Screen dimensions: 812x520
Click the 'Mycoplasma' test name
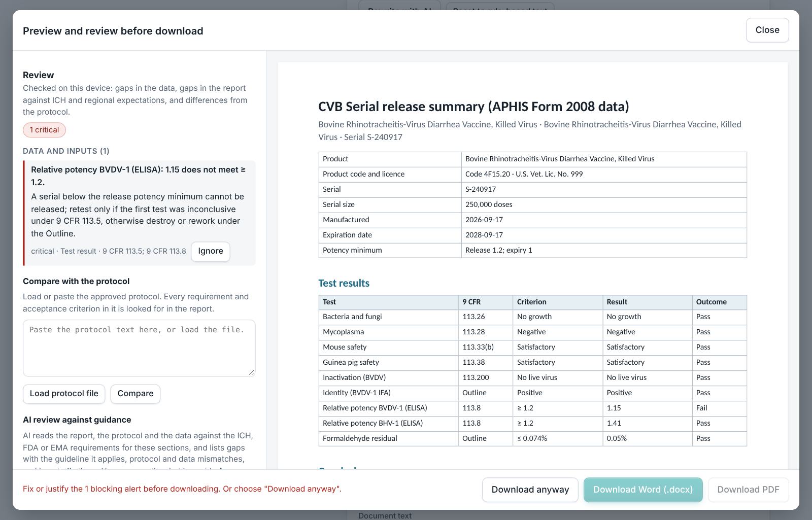tap(343, 332)
